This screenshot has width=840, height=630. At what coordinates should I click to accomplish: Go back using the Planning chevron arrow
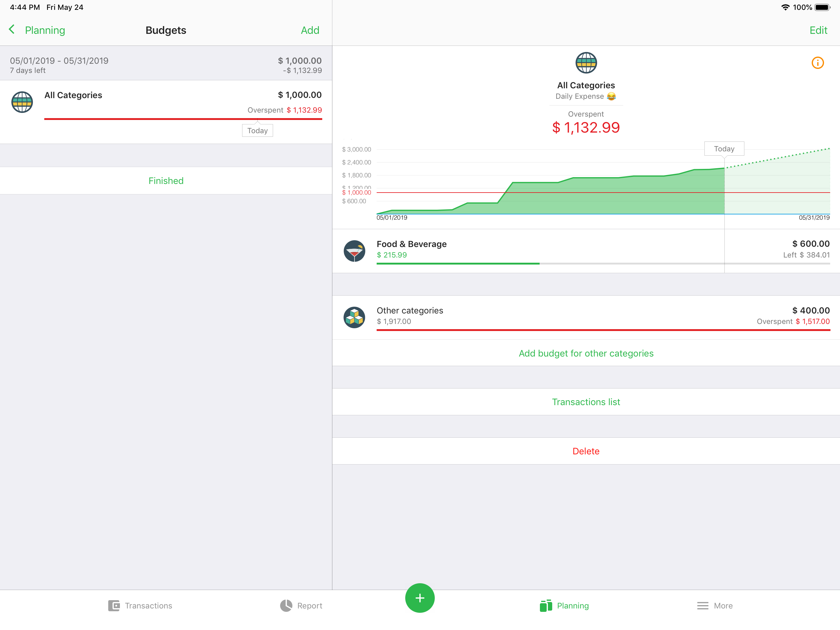[12, 30]
